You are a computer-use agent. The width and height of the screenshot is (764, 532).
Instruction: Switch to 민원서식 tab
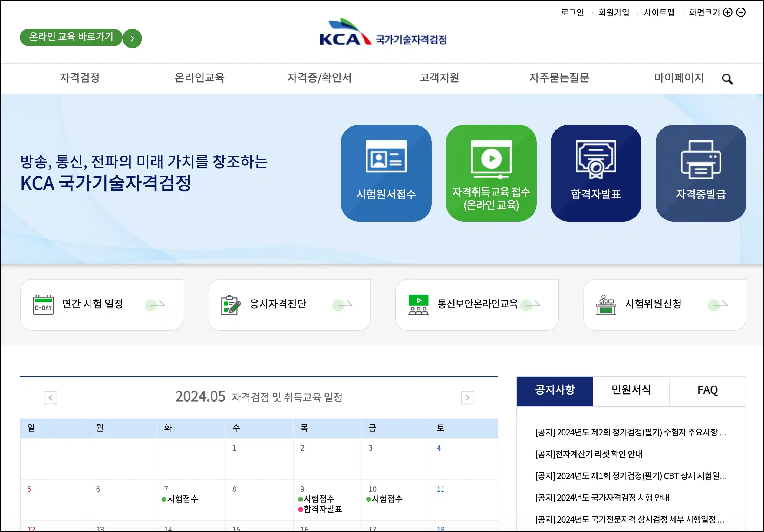click(631, 390)
